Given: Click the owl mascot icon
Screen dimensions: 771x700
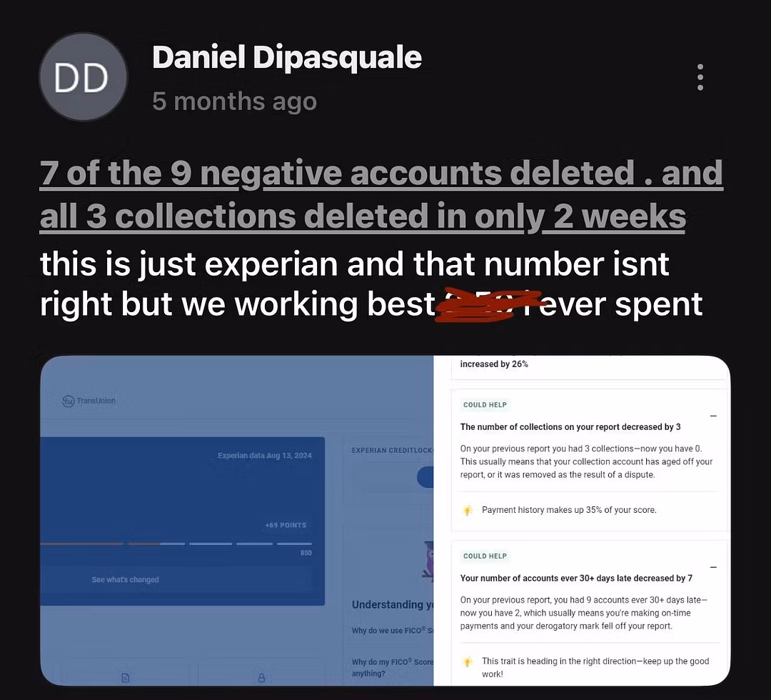Looking at the screenshot, I should (428, 561).
